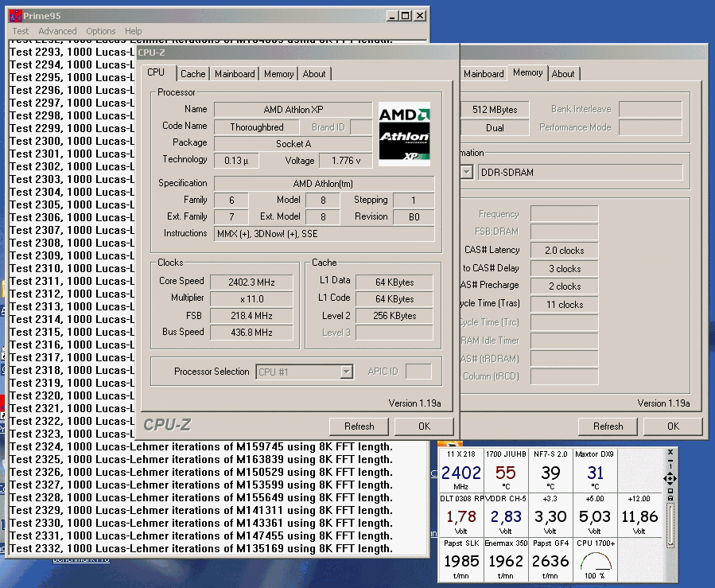Click the DDR-SDRAM memory type field
The image size is (715, 588).
580,173
